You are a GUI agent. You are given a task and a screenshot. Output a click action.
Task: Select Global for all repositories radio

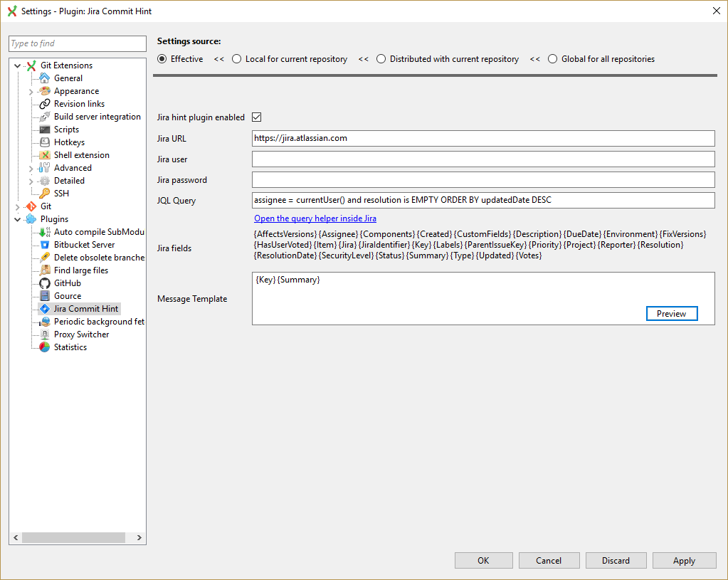[x=552, y=59]
